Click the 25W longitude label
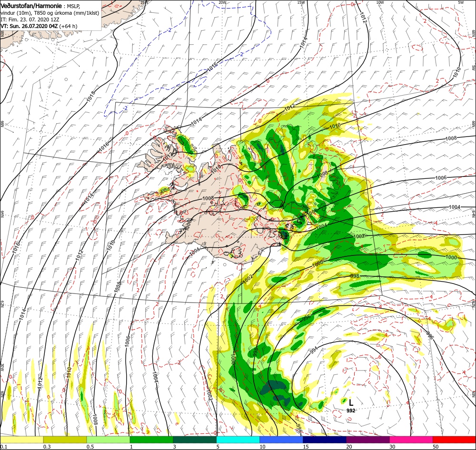476x450 pixels. (145, 2)
